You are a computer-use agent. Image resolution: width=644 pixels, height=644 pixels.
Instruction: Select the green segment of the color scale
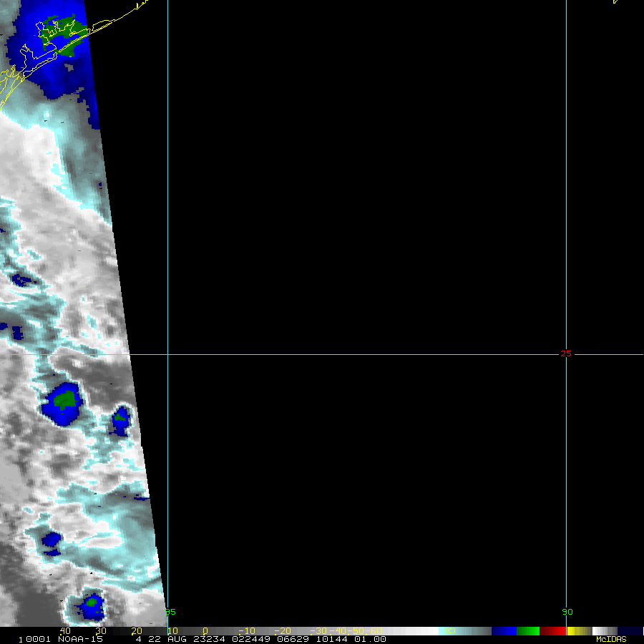click(x=528, y=631)
